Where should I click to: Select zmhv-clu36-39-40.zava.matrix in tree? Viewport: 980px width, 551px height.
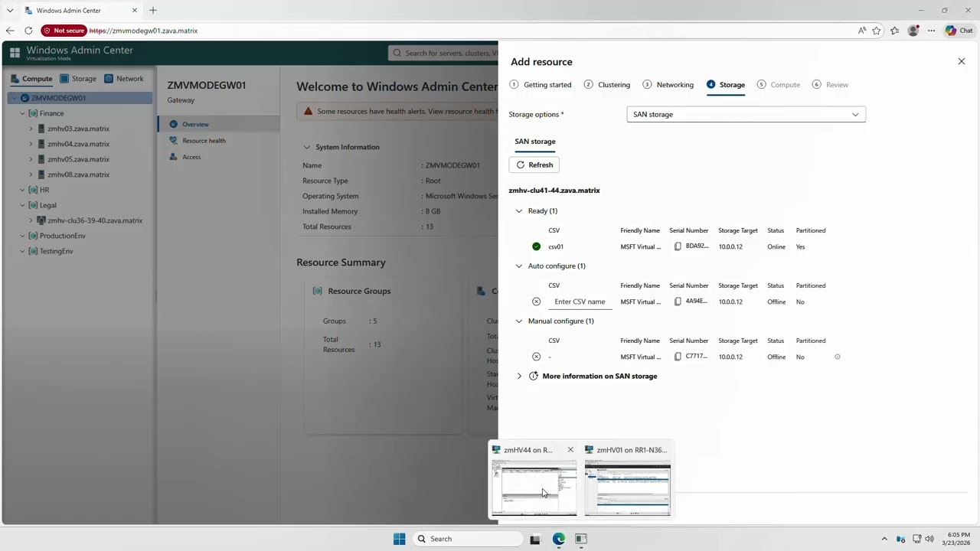95,220
